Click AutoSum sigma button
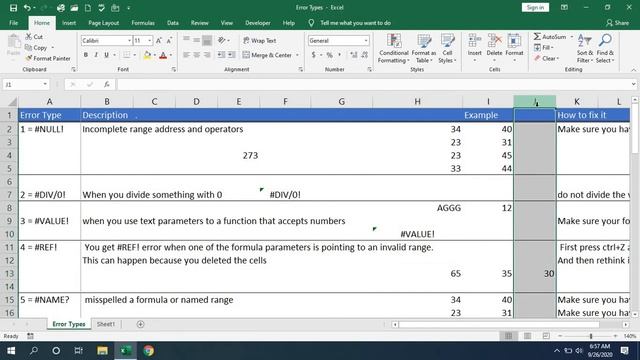 pyautogui.click(x=549, y=37)
